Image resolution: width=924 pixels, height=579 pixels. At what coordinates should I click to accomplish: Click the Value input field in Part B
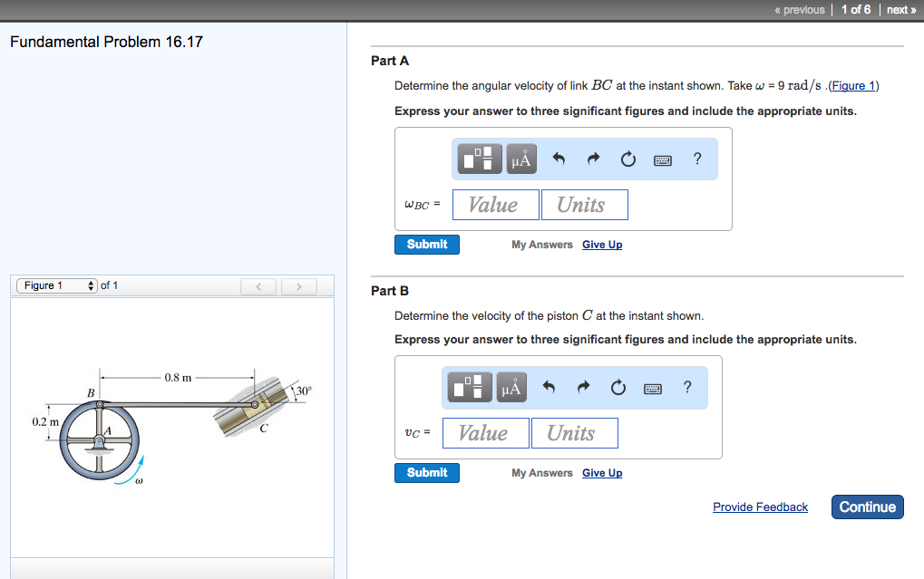485,432
